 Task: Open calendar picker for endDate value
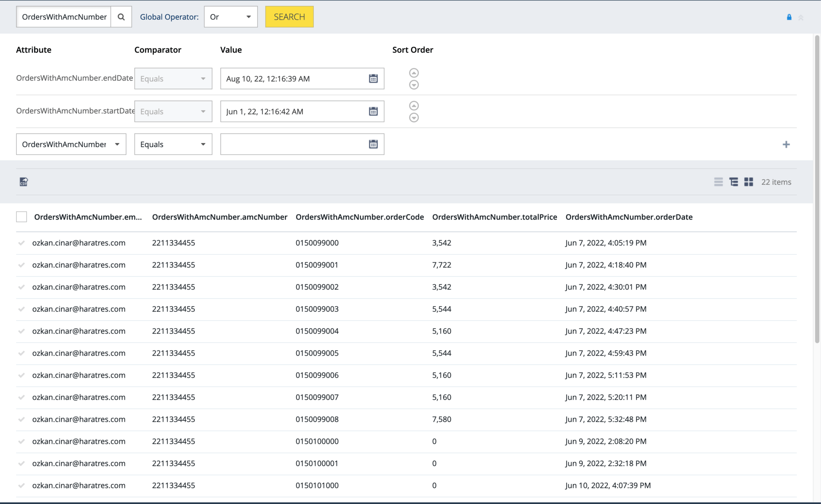point(373,79)
